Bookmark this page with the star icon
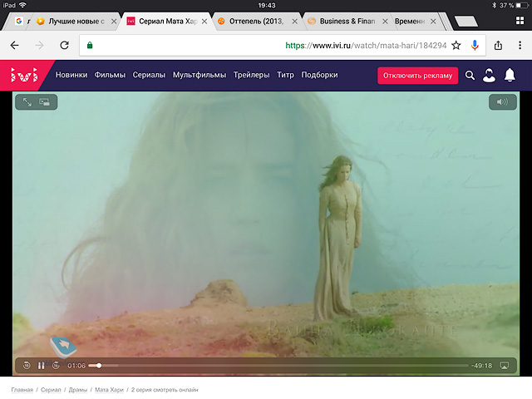The image size is (532, 399). click(x=456, y=45)
